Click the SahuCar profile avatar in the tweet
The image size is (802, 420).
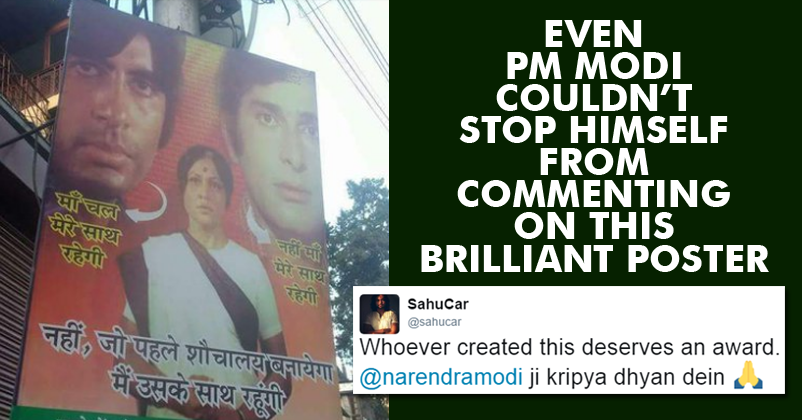click(379, 314)
